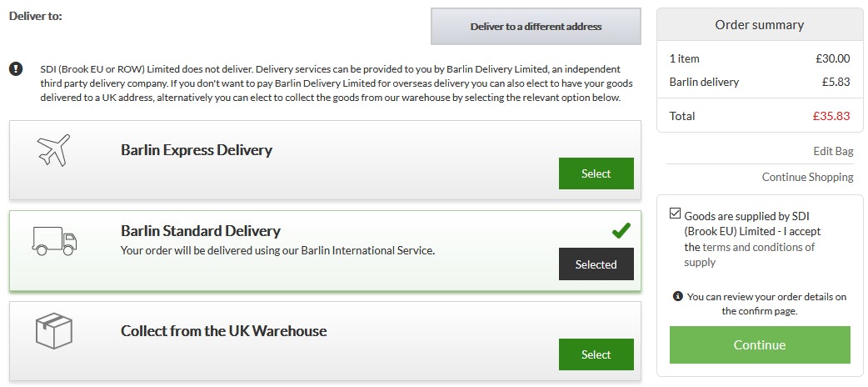Screen dimensions: 868x387
Task: Open the Edit Bag link
Action: pos(833,151)
